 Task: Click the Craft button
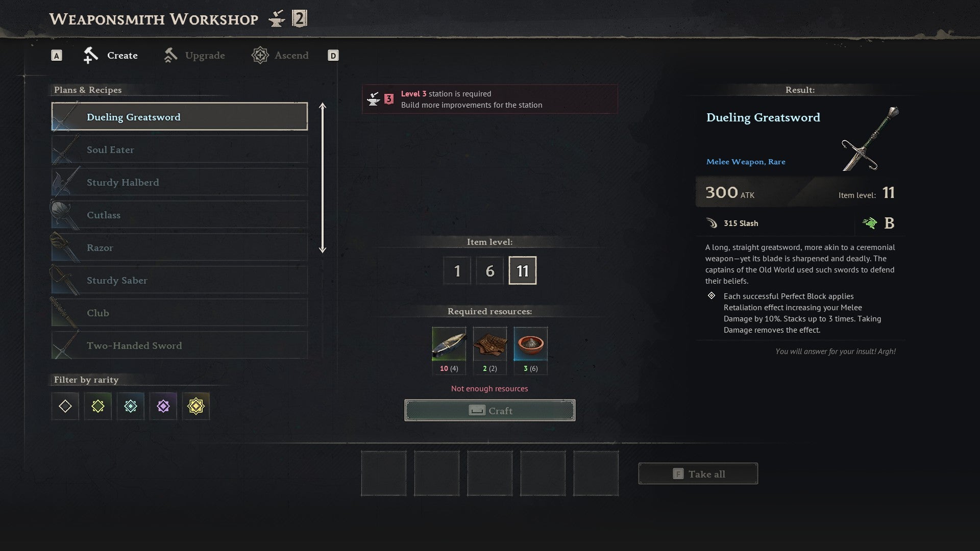tap(490, 410)
